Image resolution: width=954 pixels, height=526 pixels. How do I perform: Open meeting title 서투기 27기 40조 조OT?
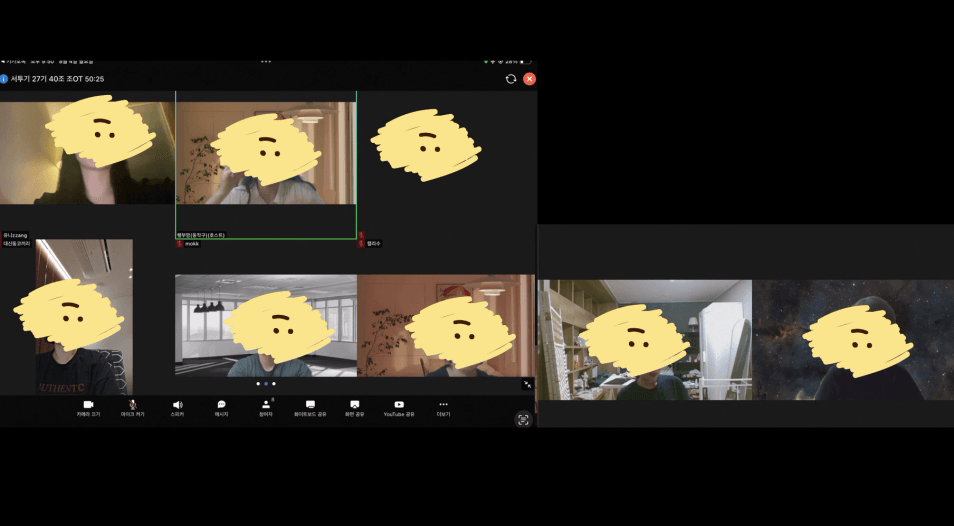tap(57, 79)
